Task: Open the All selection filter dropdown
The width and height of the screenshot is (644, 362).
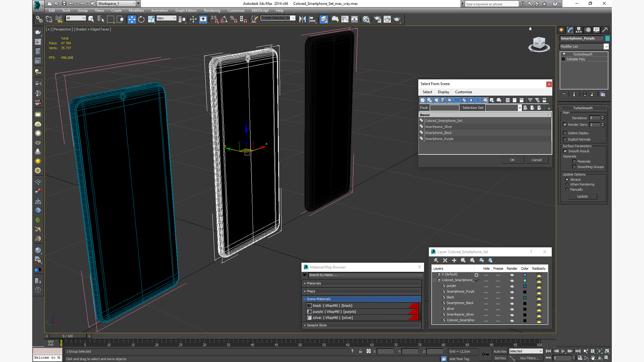Action: tap(76, 18)
